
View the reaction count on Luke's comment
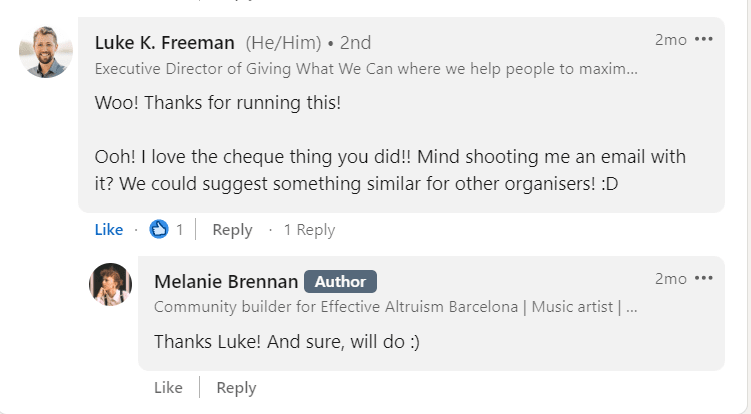[180, 230]
